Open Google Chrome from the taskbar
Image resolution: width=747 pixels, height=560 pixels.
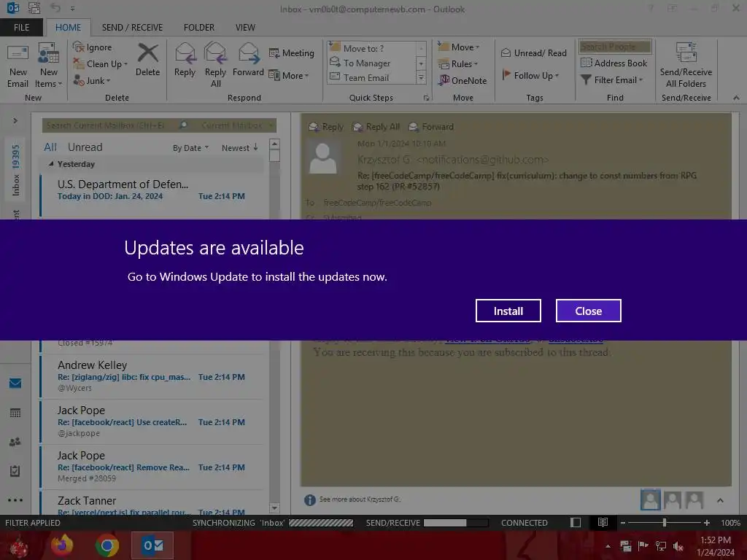[x=107, y=545]
